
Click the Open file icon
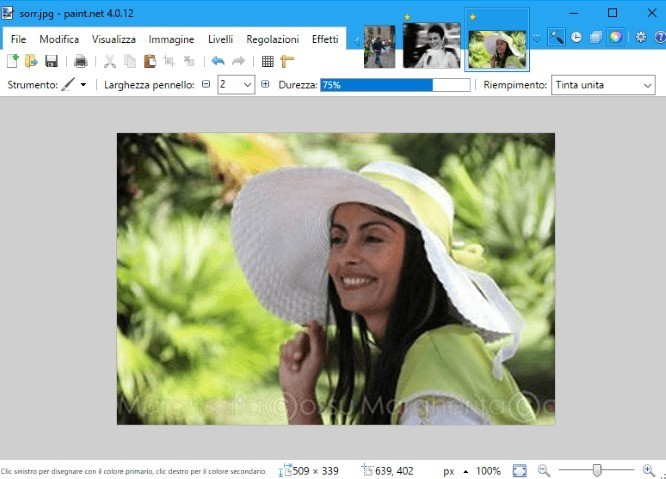point(31,61)
